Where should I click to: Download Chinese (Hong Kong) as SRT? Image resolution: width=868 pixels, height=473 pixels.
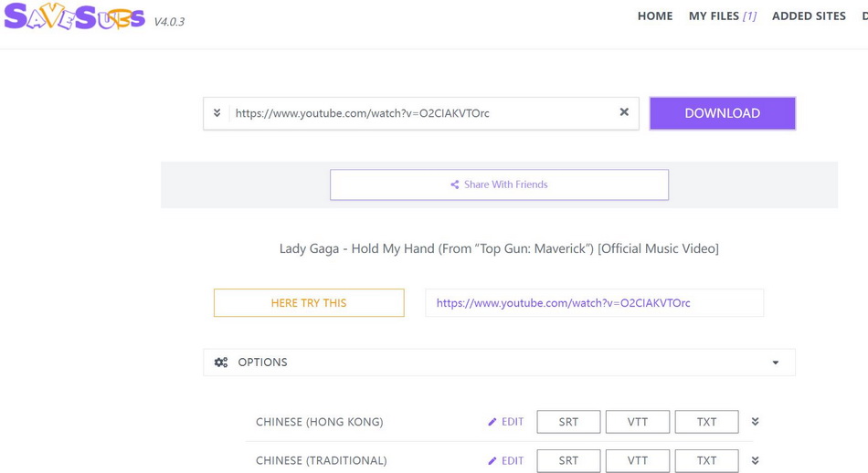pyautogui.click(x=568, y=422)
